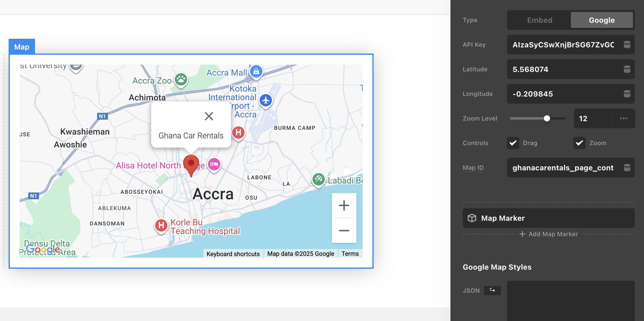Click the DANSOMAN map label
Image resolution: width=644 pixels, height=321 pixels.
tap(107, 224)
